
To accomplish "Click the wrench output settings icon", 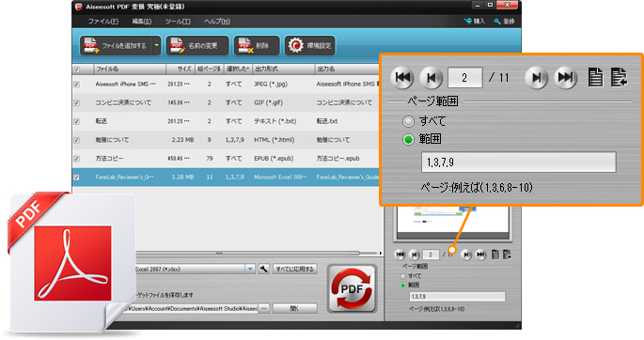I will 264,269.
